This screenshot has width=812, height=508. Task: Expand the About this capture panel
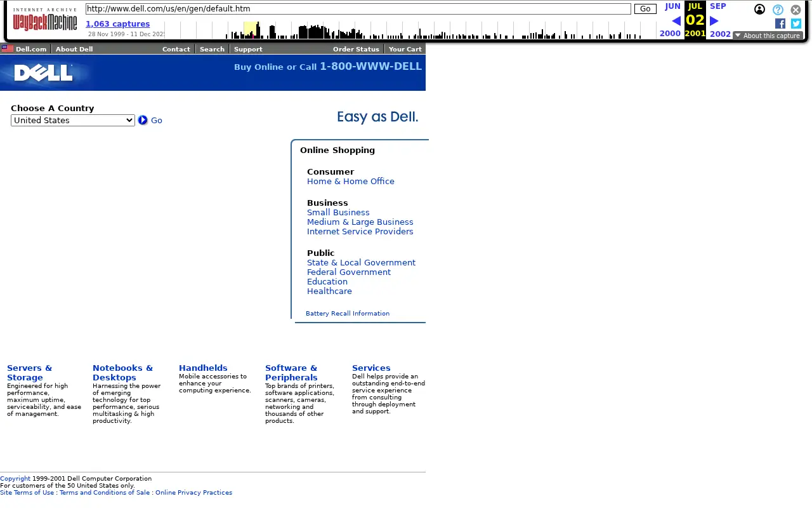coord(768,36)
